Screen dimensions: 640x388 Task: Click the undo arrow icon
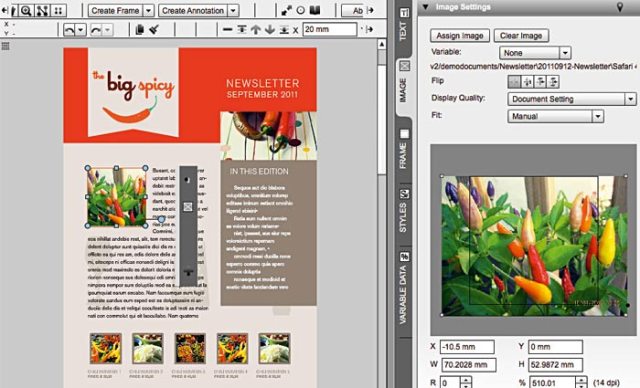click(69, 30)
